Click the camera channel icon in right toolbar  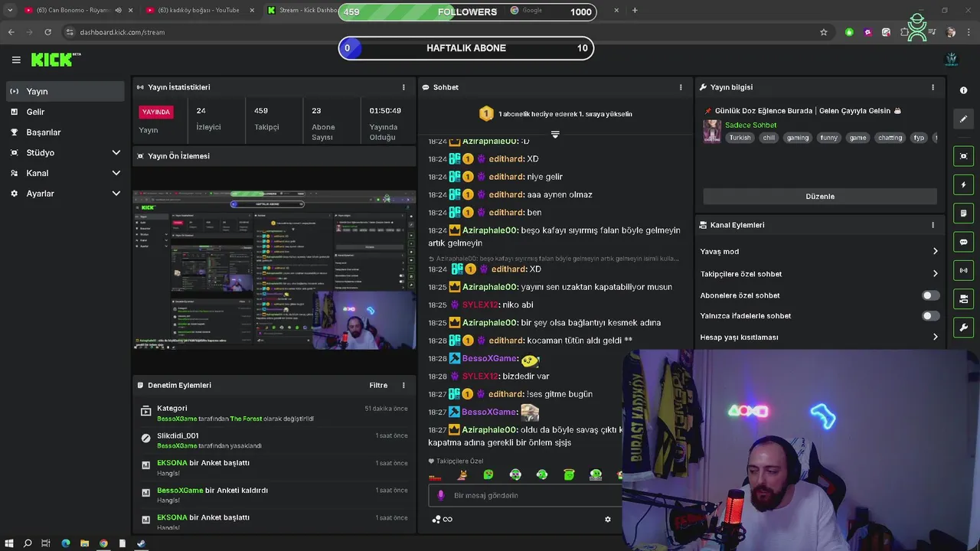(963, 298)
